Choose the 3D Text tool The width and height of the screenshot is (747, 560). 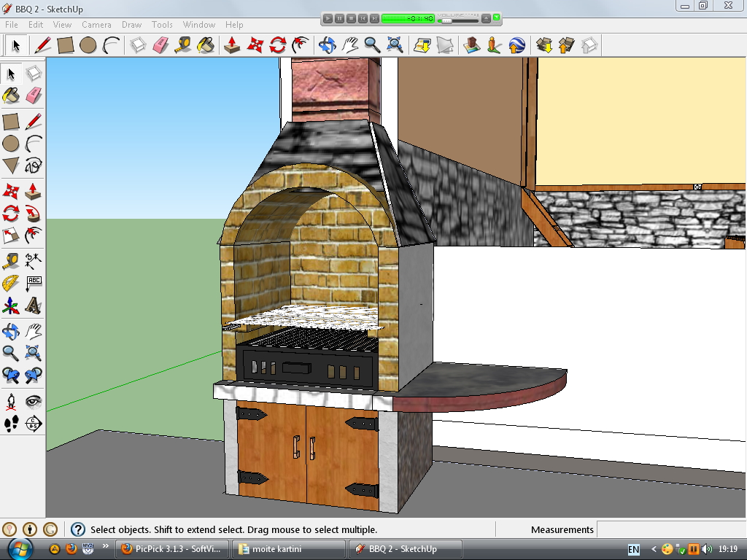pos(33,305)
